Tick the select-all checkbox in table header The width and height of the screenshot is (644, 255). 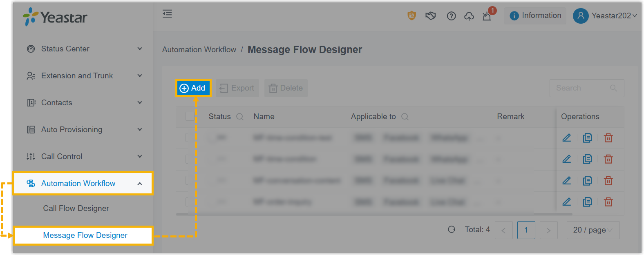click(x=190, y=116)
